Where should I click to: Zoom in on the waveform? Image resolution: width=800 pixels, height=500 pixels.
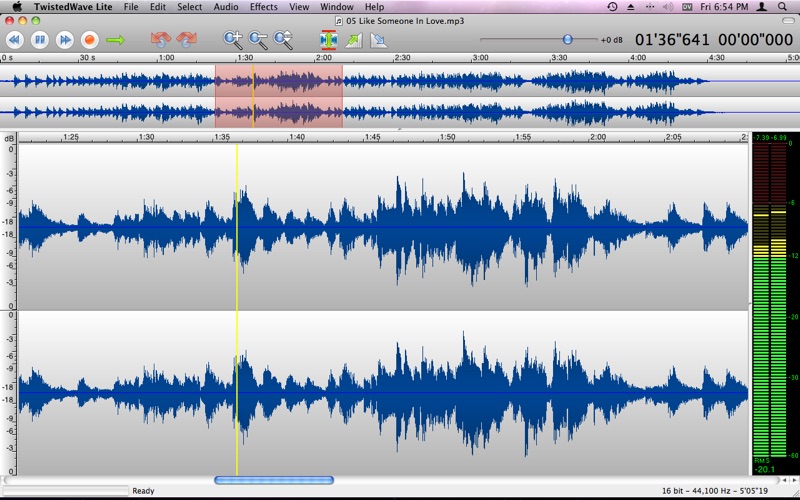[233, 40]
